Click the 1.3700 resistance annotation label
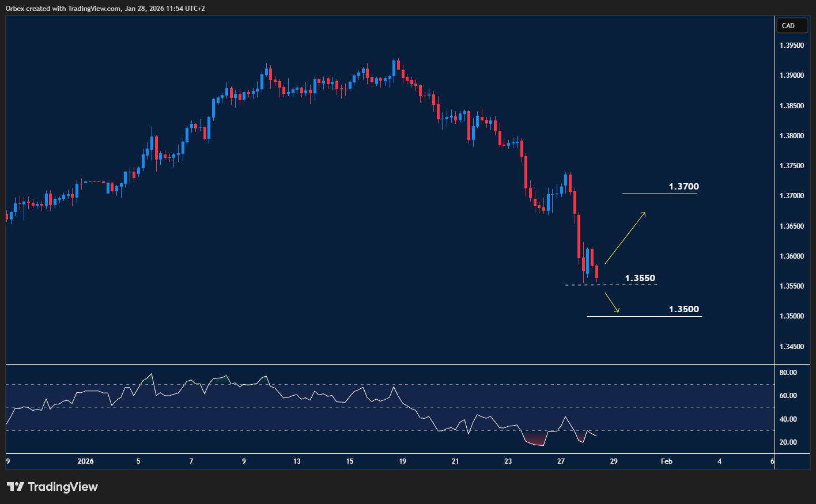This screenshot has width=816, height=504. (683, 187)
